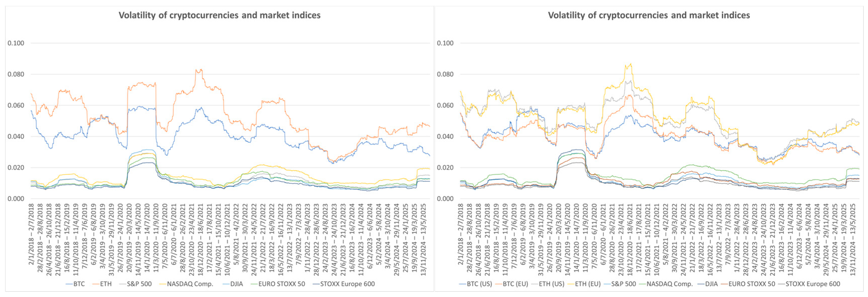
Task: Click the plain BTC legend entry
Action: click(75, 284)
